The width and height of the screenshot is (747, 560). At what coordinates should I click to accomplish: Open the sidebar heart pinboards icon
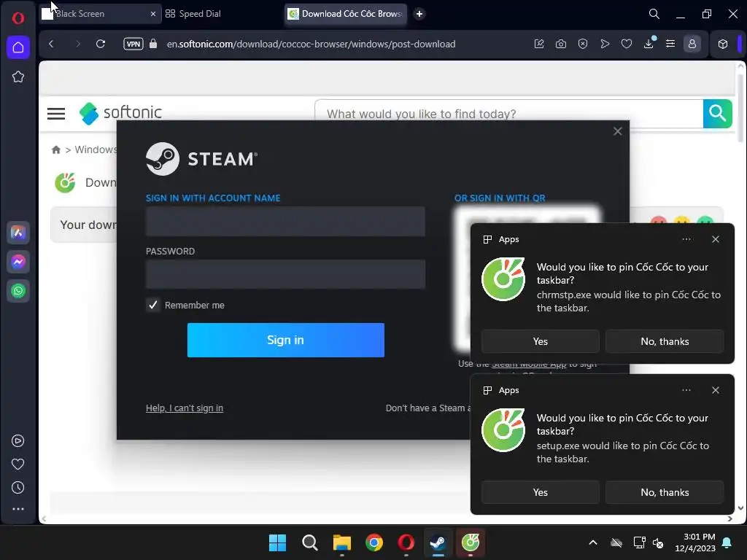coord(18,464)
